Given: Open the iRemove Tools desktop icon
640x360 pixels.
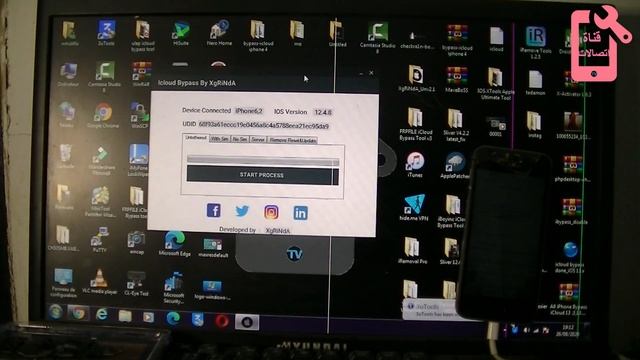Looking at the screenshot, I should tap(536, 42).
